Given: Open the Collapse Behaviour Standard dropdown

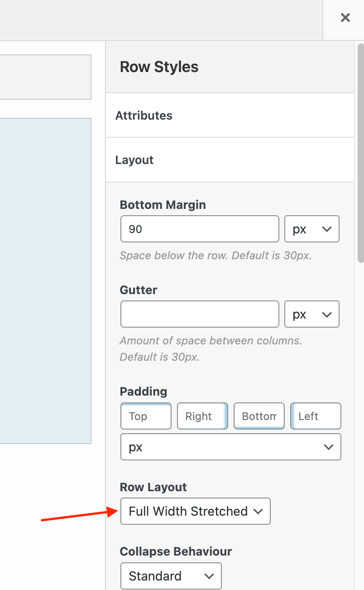Looking at the screenshot, I should [171, 576].
